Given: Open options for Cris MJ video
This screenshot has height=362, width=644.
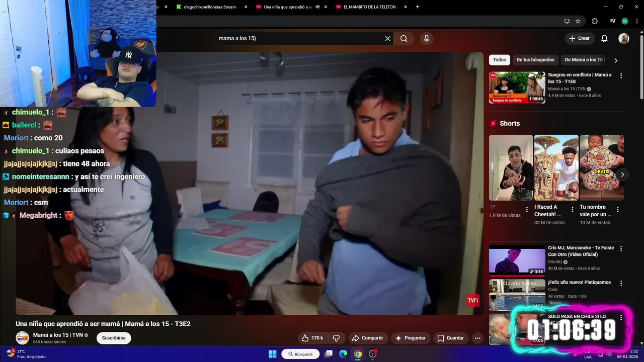Looking at the screenshot, I should coord(621,249).
